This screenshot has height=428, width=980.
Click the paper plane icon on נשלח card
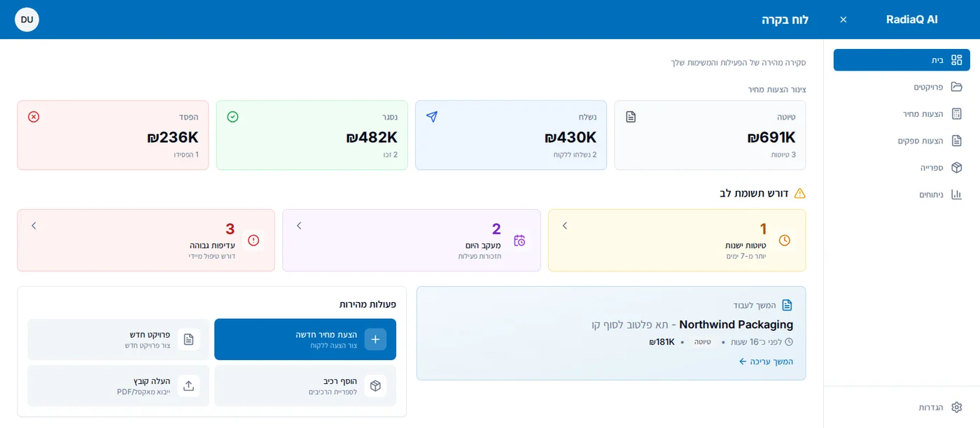432,117
